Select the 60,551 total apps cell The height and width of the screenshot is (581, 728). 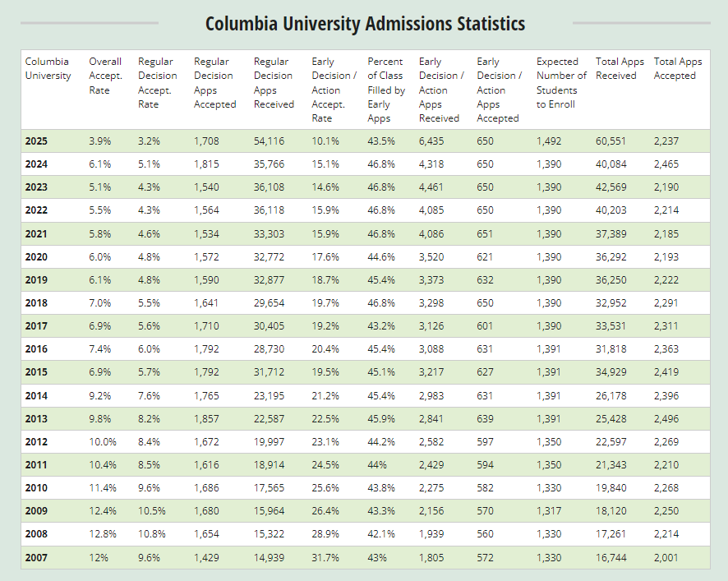[611, 141]
